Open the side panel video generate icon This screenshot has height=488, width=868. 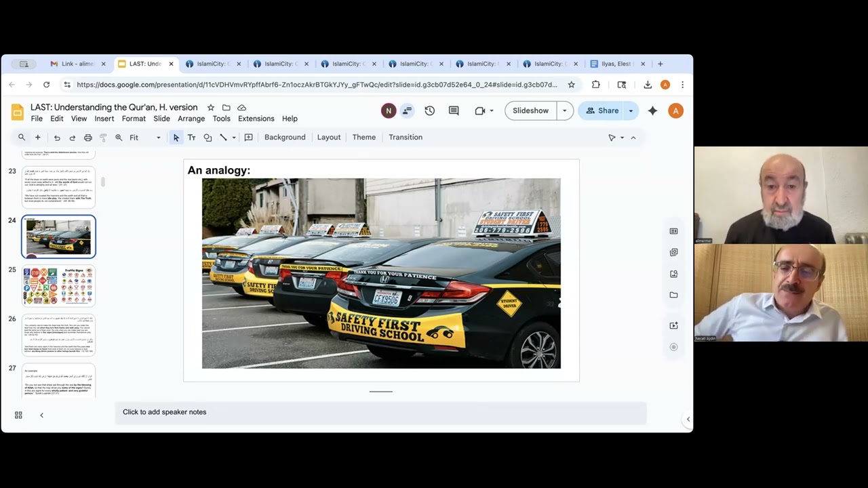(x=673, y=325)
